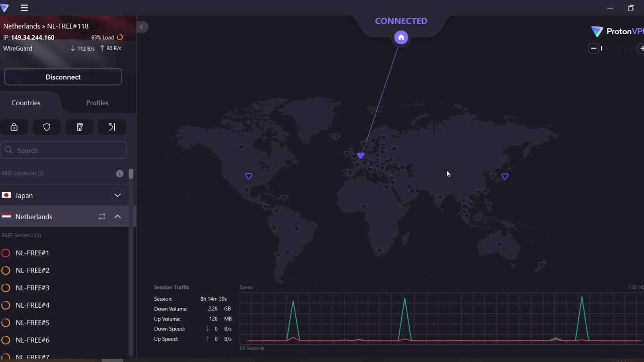Click the download speed 112 B/s indicator
This screenshot has width=644, height=362.
coord(83,48)
